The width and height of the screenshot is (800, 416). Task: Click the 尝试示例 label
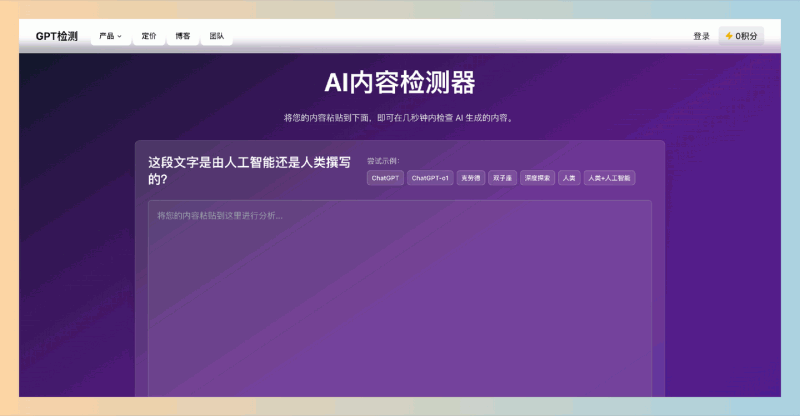(383, 161)
